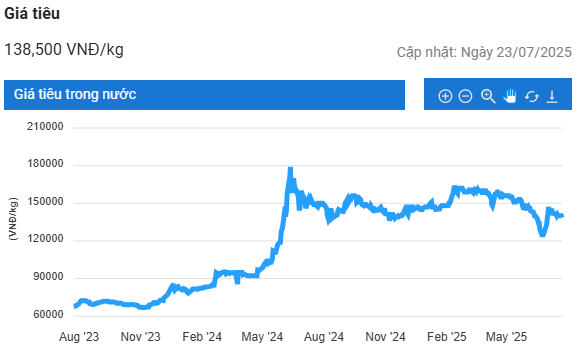
Task: Click the 'Feb '25' x-axis label
Action: click(447, 337)
